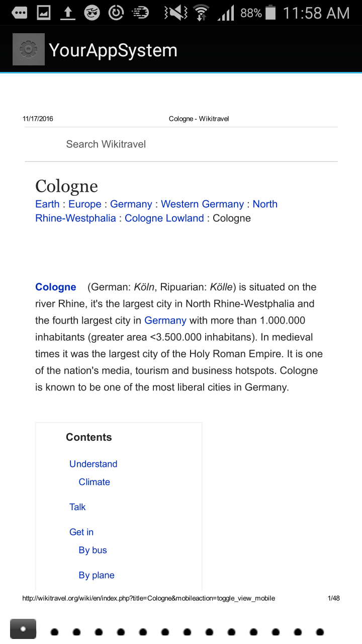
Task: Open the 'By plane' contents link
Action: (96, 575)
